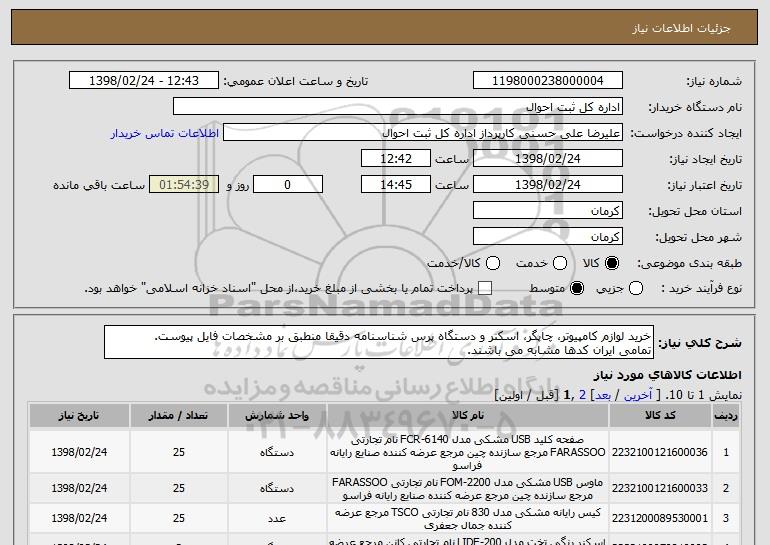The width and height of the screenshot is (770, 545).
Task: Click the تعداد / مقدار column header
Action: (178, 415)
